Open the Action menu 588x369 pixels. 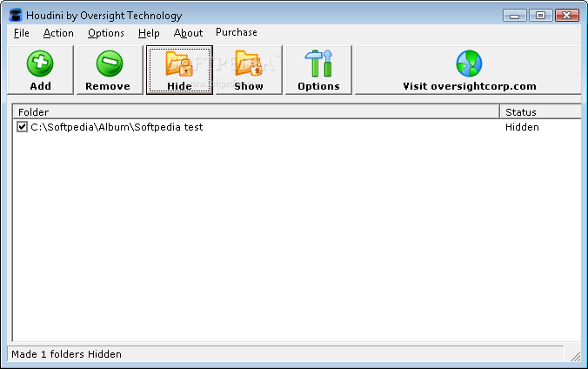point(58,33)
